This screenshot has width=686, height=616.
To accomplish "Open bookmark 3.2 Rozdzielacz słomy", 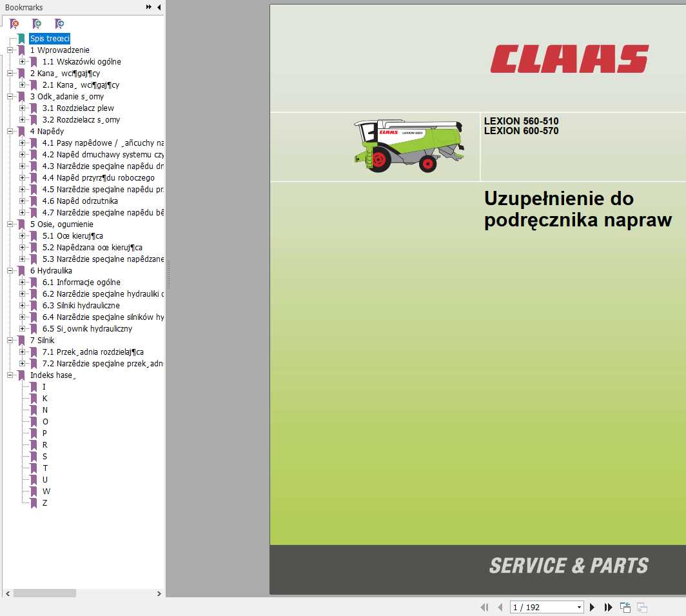I will (81, 119).
